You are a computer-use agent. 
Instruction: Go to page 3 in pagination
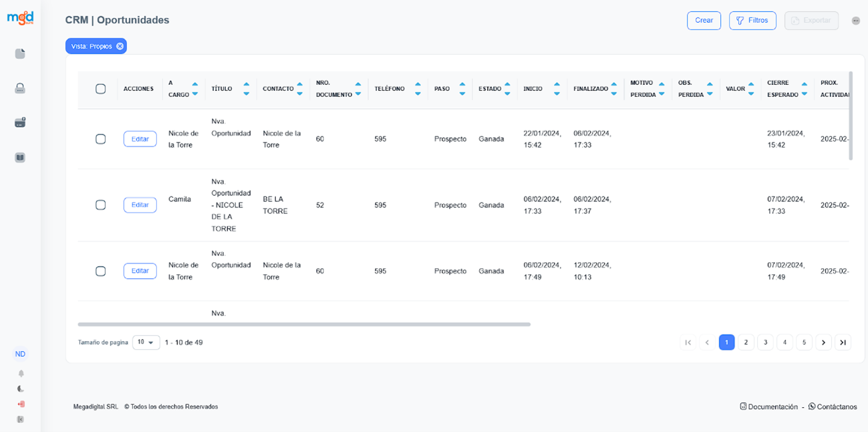tap(765, 342)
